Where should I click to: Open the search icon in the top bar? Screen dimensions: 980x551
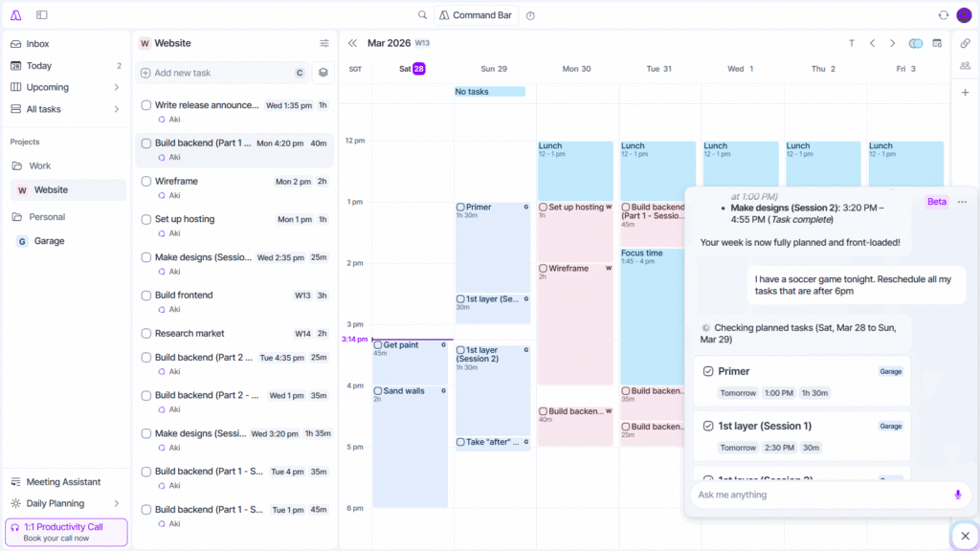(x=422, y=14)
